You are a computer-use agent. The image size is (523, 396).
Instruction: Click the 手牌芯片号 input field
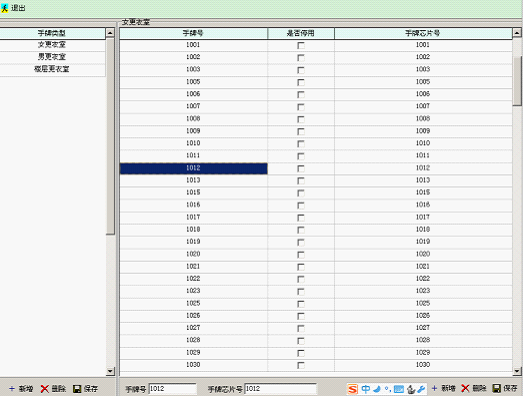pos(280,389)
